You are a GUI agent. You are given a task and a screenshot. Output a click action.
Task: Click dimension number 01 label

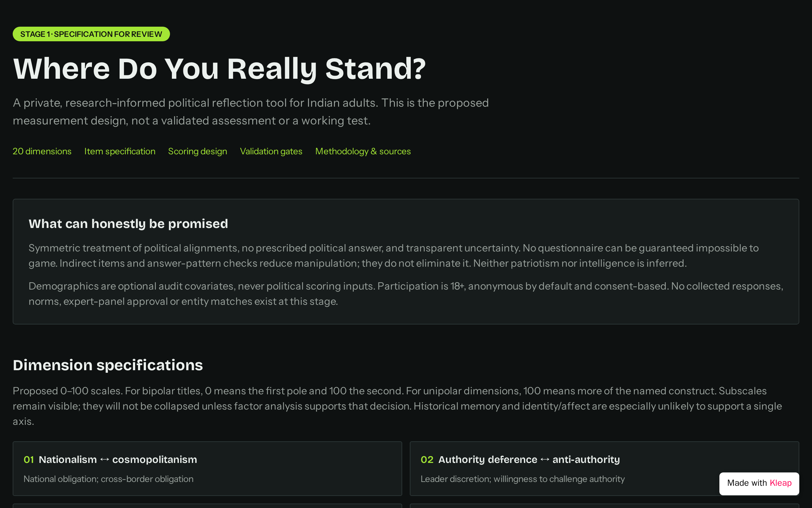pyautogui.click(x=29, y=459)
